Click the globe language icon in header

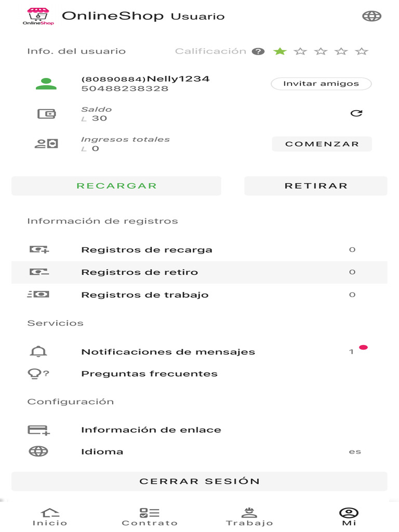pyautogui.click(x=371, y=16)
